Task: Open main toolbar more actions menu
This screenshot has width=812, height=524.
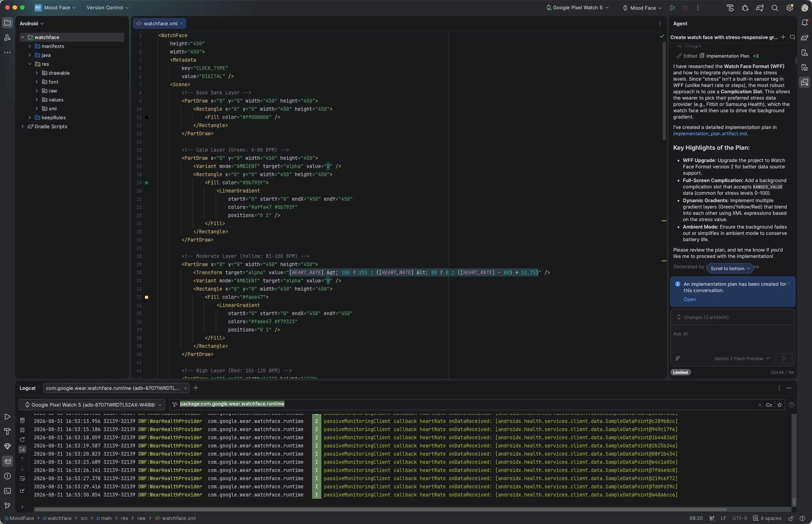Action: [697, 8]
